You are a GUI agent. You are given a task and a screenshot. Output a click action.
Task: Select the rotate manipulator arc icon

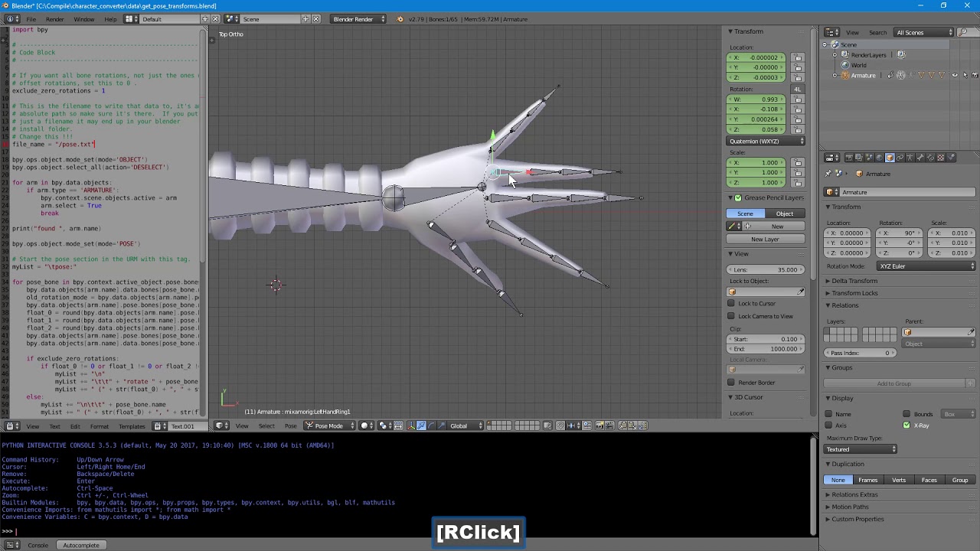point(431,425)
